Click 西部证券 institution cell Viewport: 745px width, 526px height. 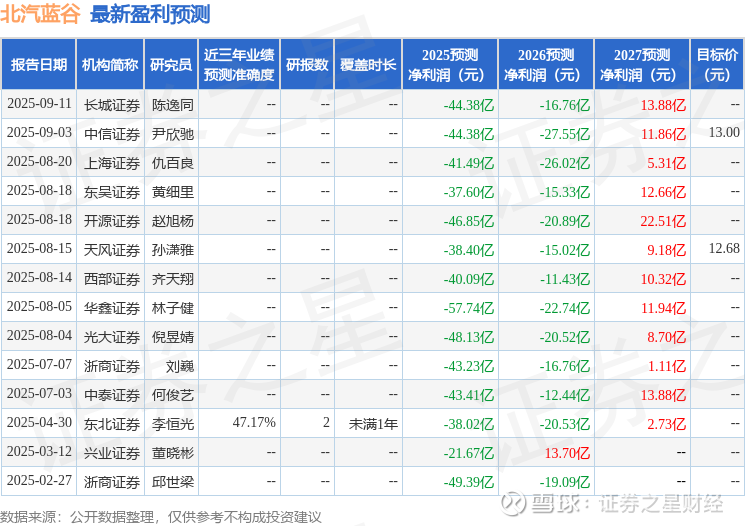(112, 279)
